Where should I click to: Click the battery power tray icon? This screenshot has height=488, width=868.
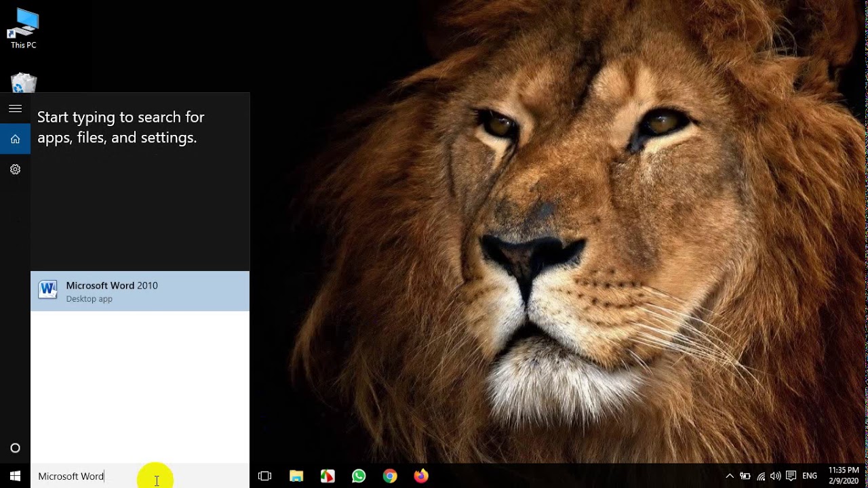pyautogui.click(x=745, y=476)
